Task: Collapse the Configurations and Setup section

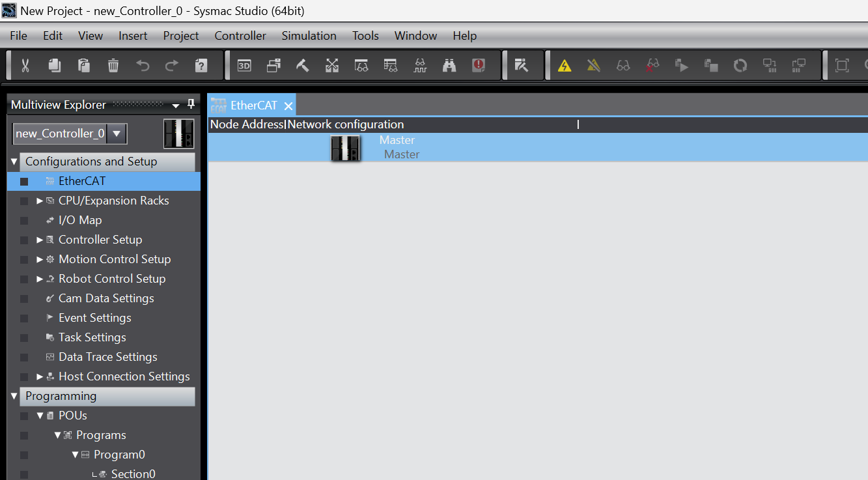Action: click(x=14, y=162)
